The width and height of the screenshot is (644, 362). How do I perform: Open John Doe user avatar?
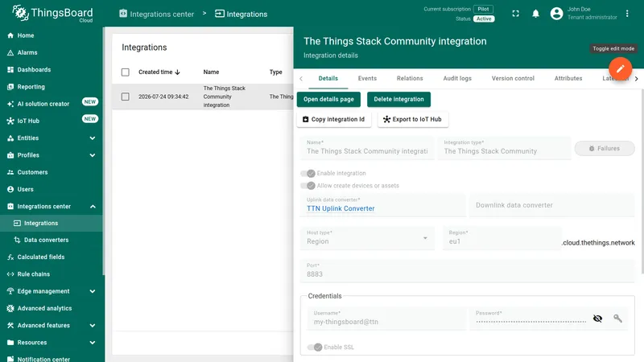point(556,14)
